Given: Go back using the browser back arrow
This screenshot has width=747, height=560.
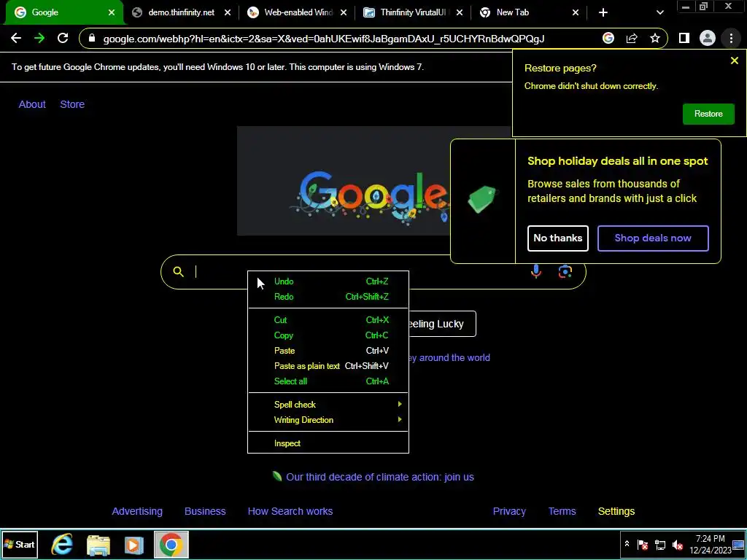Looking at the screenshot, I should (x=16, y=38).
